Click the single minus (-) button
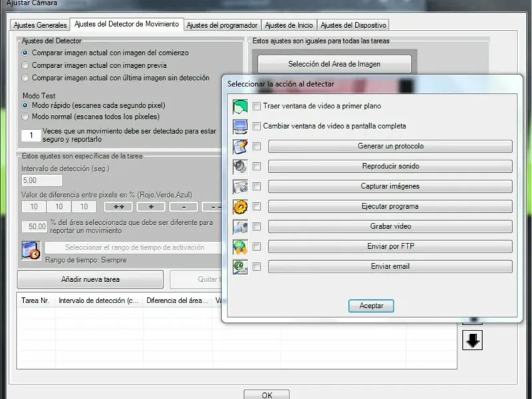The width and height of the screenshot is (532, 399). point(184,207)
